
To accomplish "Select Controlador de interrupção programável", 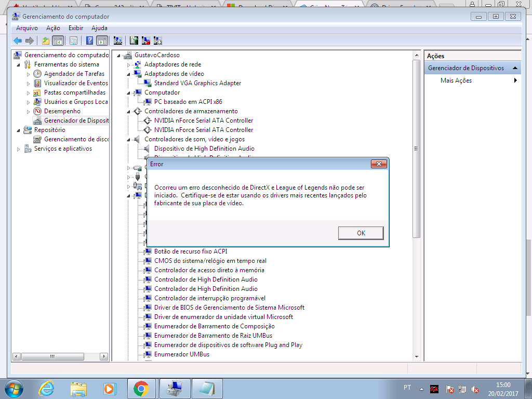I will point(210,298).
